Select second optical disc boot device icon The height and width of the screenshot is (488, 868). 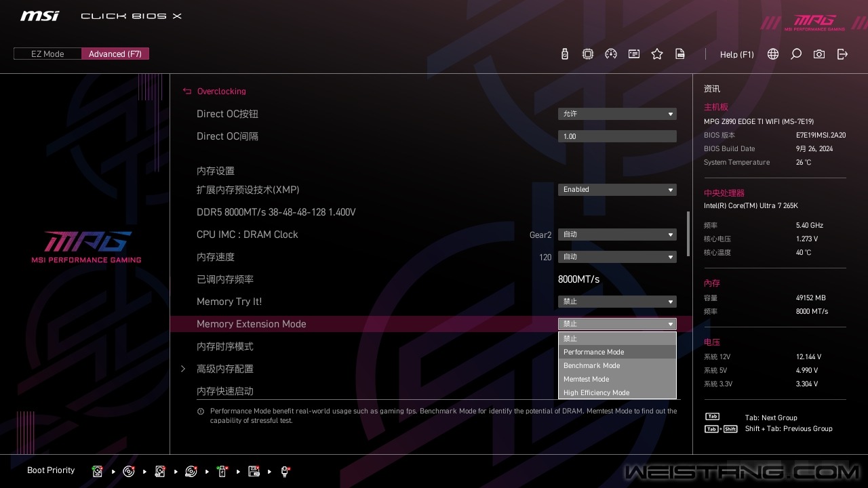191,471
